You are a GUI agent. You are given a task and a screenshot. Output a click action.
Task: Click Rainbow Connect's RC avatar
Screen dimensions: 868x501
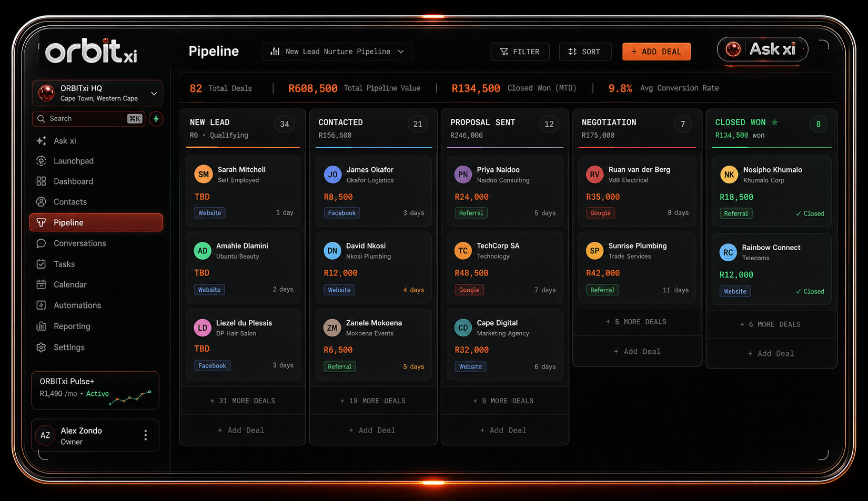(x=728, y=252)
